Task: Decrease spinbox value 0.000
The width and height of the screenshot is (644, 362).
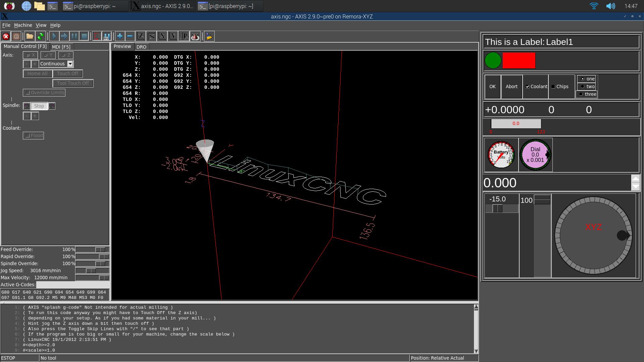Action: coord(636,187)
